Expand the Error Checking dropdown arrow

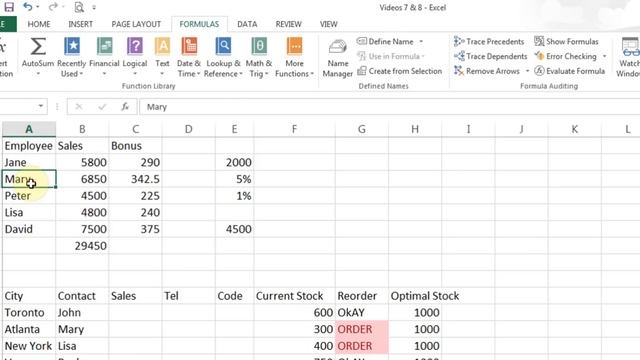click(x=604, y=56)
